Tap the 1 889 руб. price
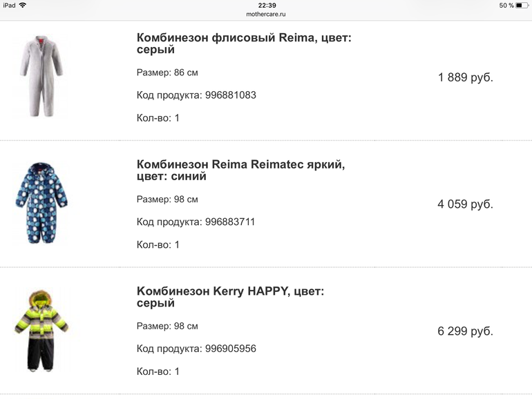Screen dimensions: 532x399 pos(465,77)
